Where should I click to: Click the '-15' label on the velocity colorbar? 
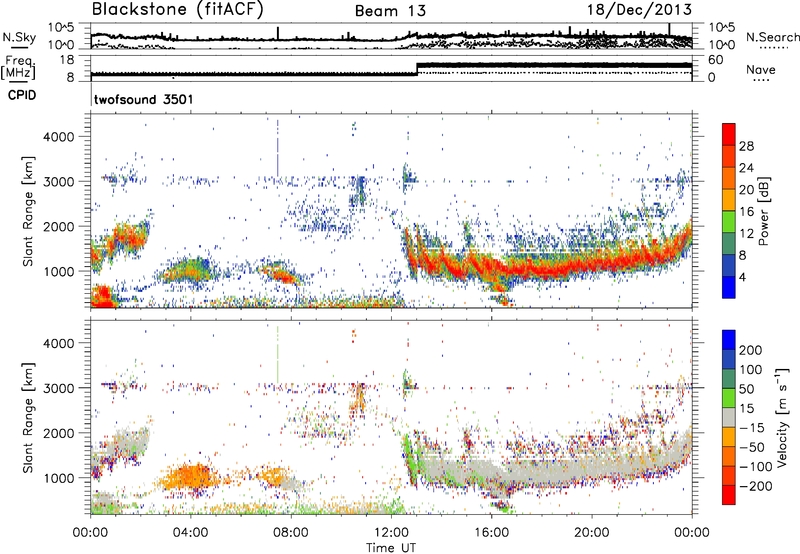(x=752, y=428)
